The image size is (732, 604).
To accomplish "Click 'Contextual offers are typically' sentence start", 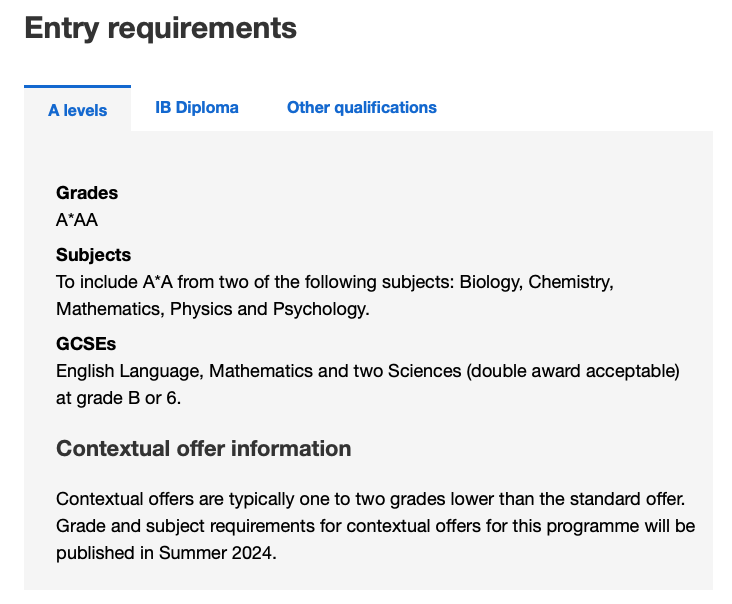I will (x=160, y=498).
